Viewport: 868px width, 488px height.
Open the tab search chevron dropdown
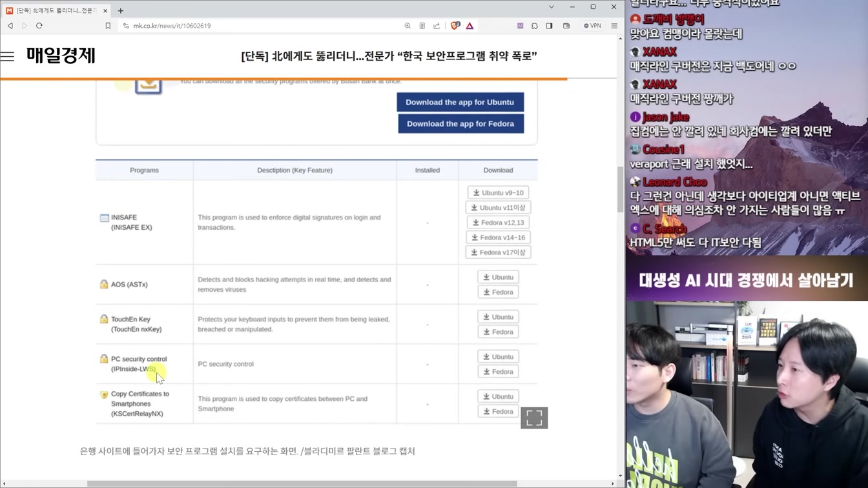[552, 7]
